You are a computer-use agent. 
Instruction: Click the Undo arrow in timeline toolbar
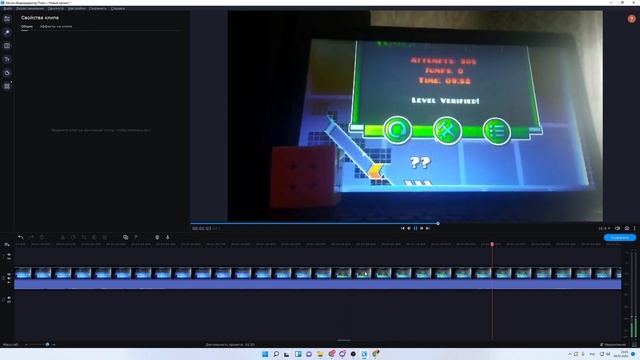point(20,237)
